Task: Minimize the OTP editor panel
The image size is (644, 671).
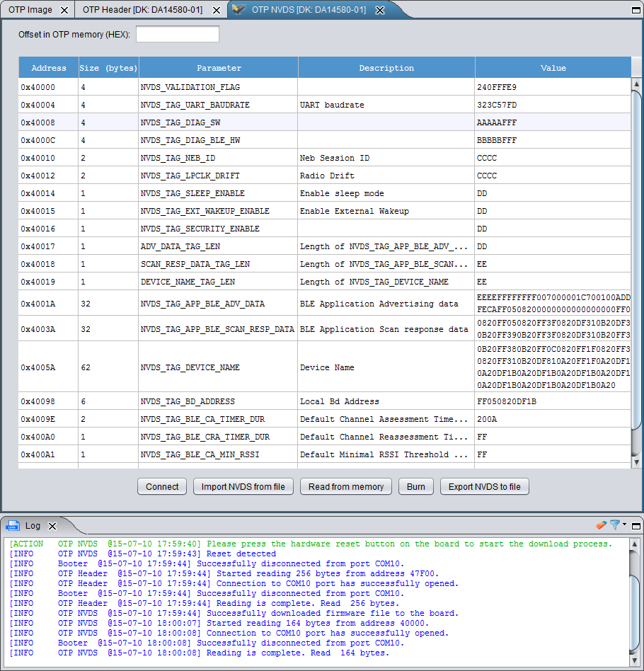Action: 636,10
